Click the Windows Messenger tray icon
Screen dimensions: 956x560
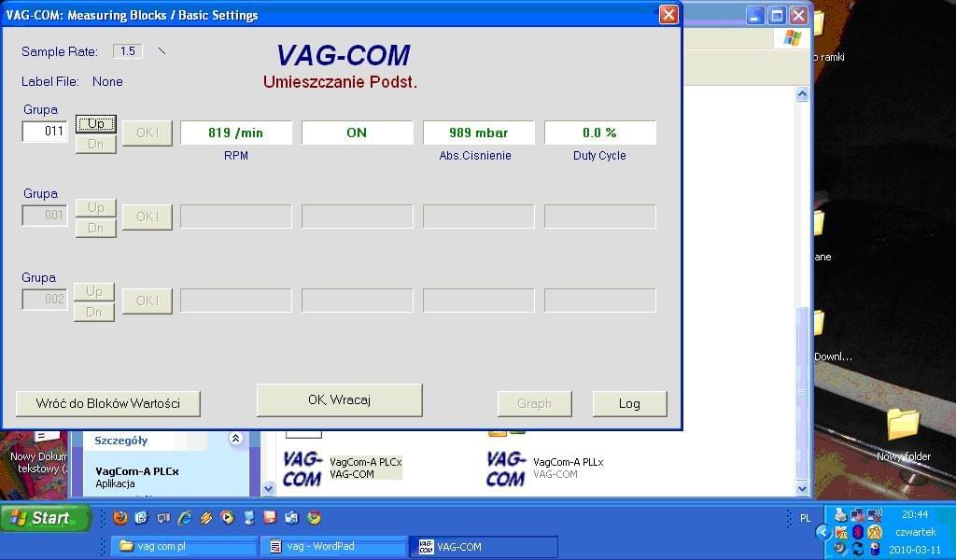pyautogui.click(x=875, y=532)
